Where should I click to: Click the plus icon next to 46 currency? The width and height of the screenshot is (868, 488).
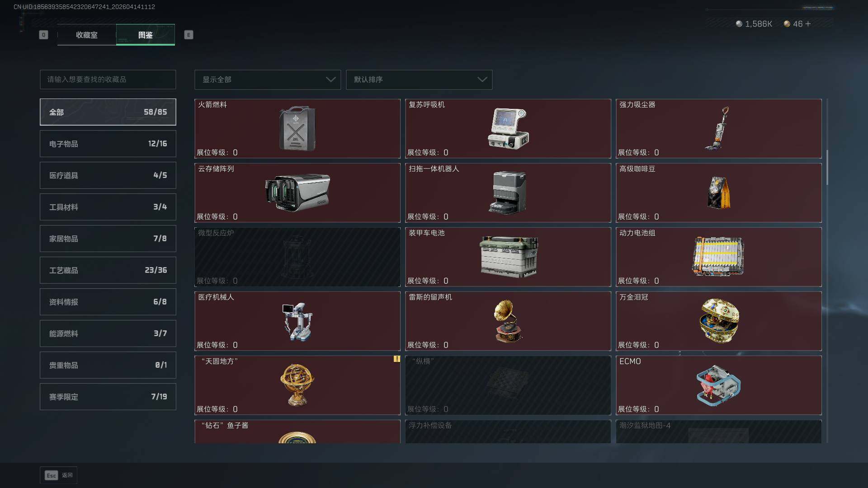pyautogui.click(x=808, y=24)
